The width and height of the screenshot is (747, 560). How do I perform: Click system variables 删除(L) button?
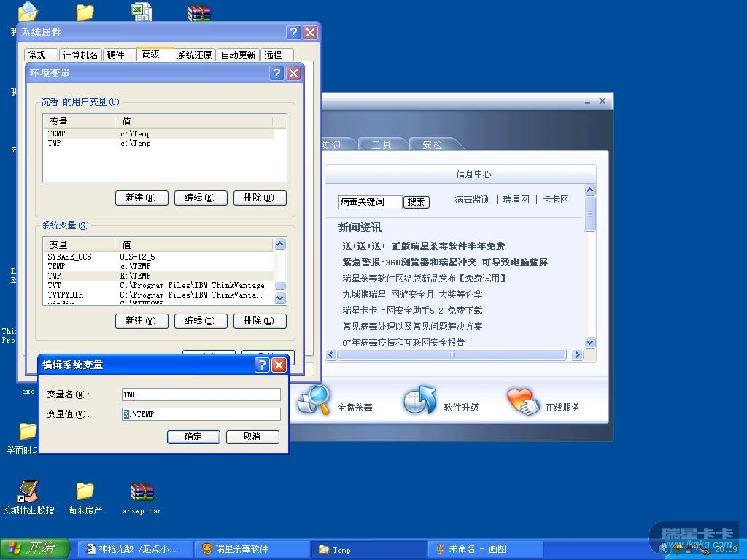pyautogui.click(x=260, y=321)
